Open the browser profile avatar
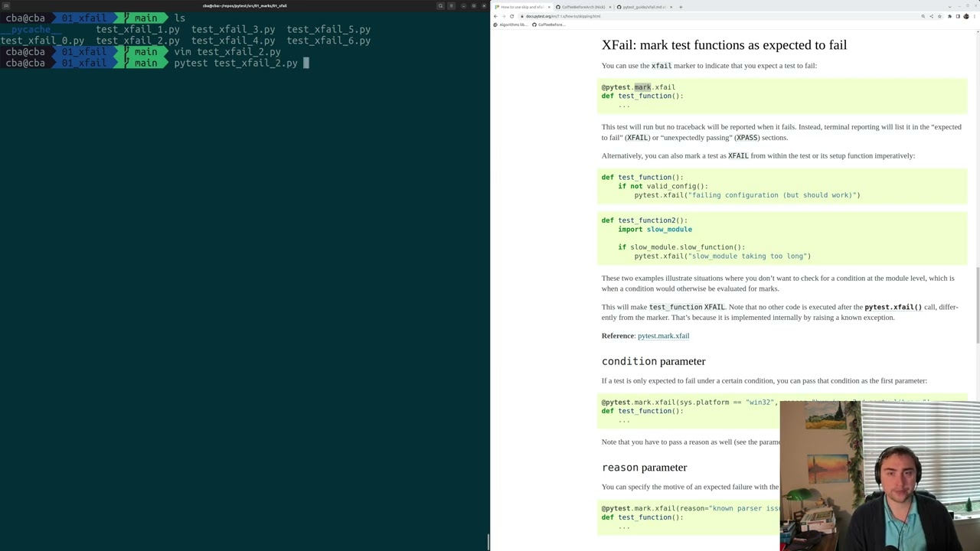980x551 pixels. pos(966,16)
